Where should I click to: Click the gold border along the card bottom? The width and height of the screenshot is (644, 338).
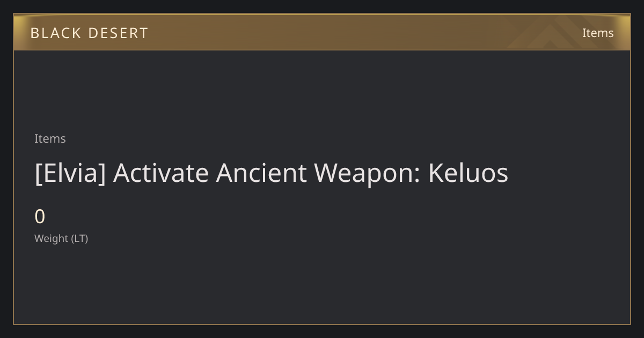tap(322, 324)
